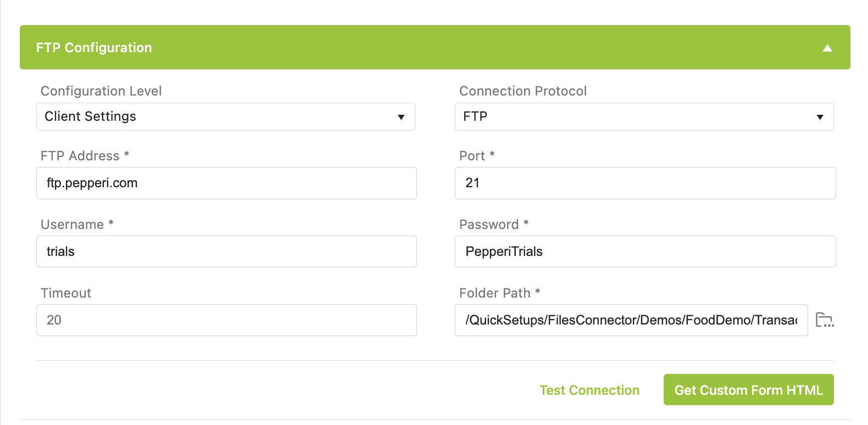This screenshot has width=868, height=425.
Task: Focus the FTP Address field with ftp.pepperi.com
Action: coord(226,183)
